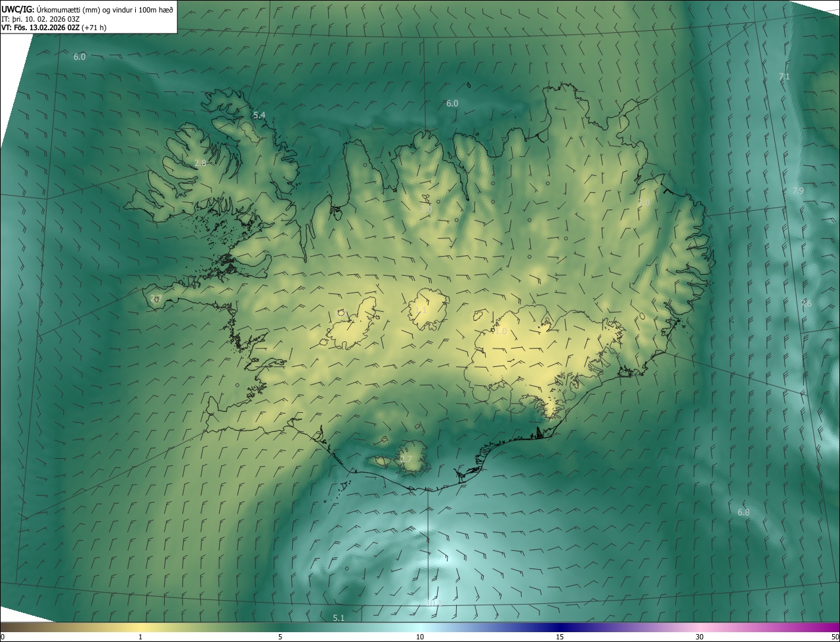The width and height of the screenshot is (840, 642).
Task: Click the color bar tick label "50"
Action: point(835,637)
